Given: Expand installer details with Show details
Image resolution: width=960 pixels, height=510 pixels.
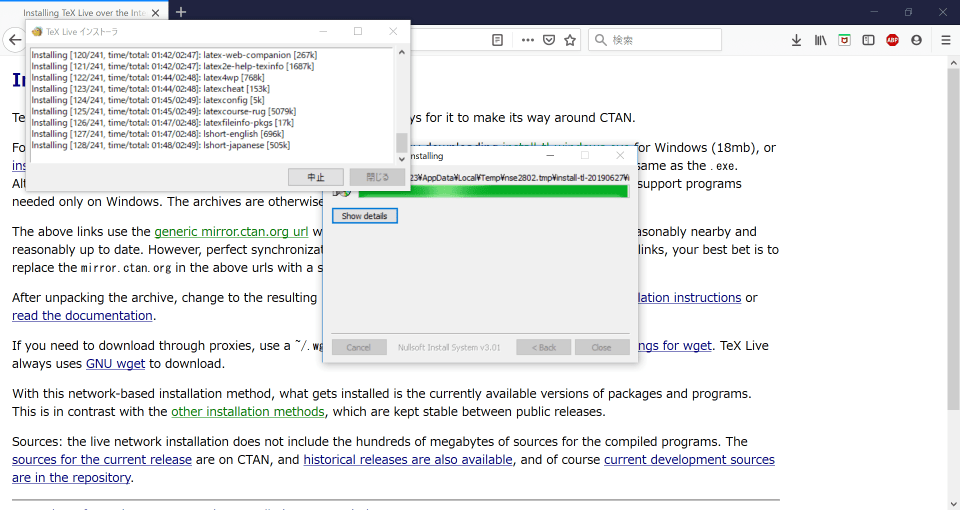Looking at the screenshot, I should pyautogui.click(x=365, y=216).
